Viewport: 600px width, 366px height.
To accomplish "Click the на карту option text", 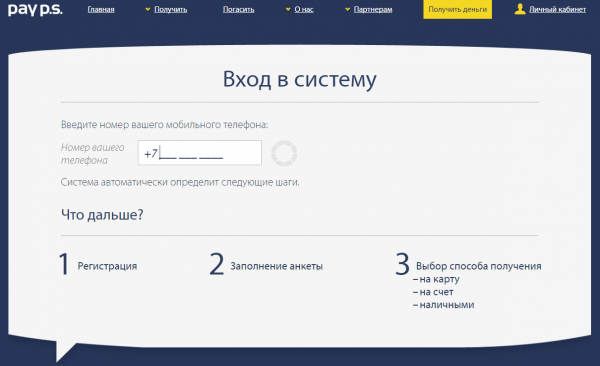I will tap(439, 279).
